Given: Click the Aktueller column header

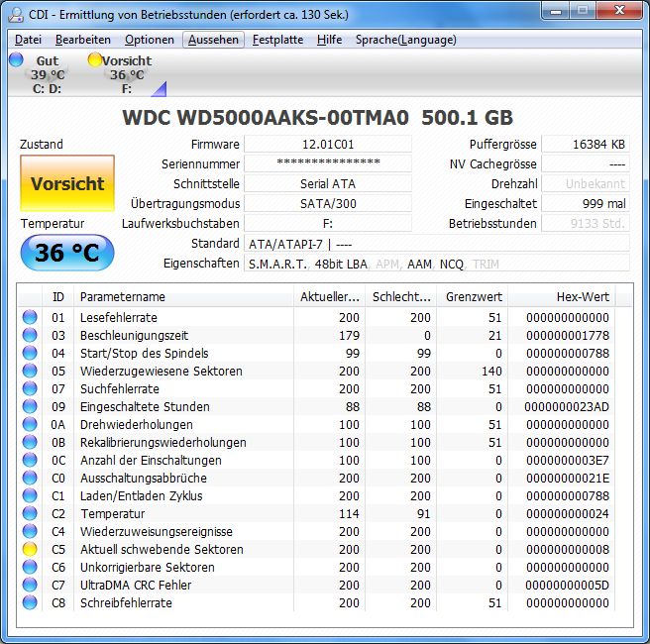Looking at the screenshot, I should (330, 296).
